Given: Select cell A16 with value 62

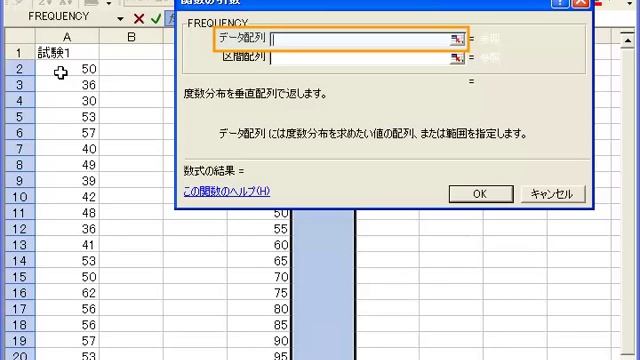Looking at the screenshot, I should click(x=67, y=293).
